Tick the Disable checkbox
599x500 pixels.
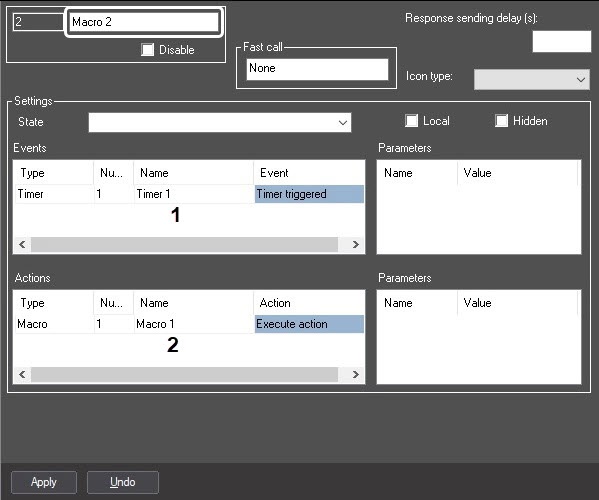coord(147,50)
